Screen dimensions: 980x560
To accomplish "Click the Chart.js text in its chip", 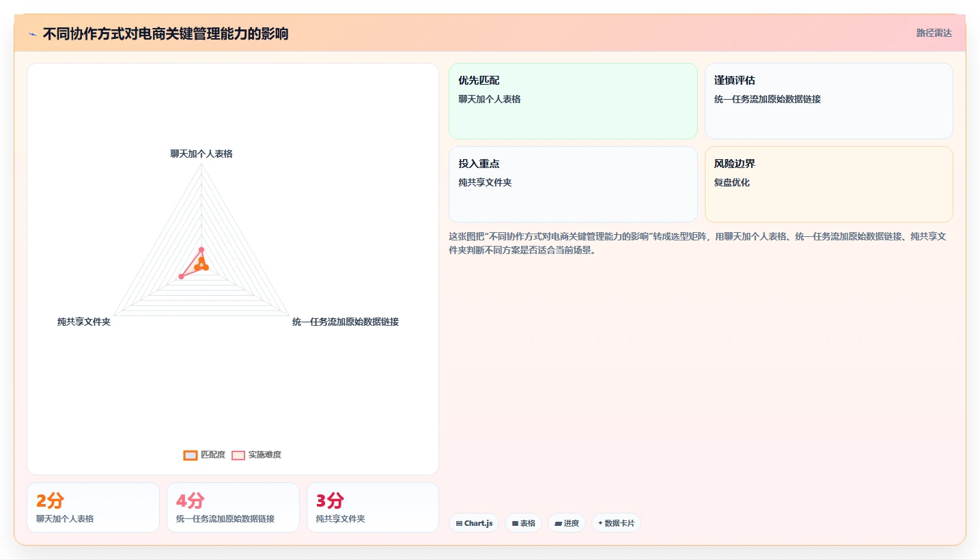I will click(478, 523).
